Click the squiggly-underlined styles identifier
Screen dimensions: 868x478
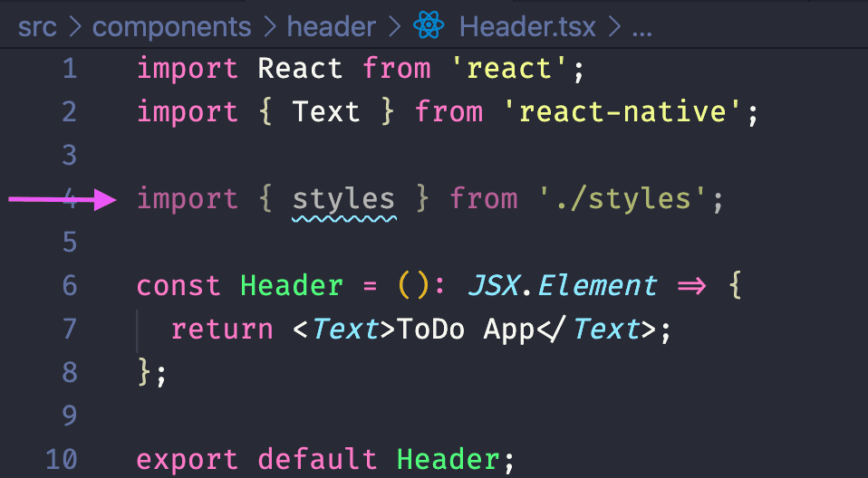pyautogui.click(x=343, y=199)
